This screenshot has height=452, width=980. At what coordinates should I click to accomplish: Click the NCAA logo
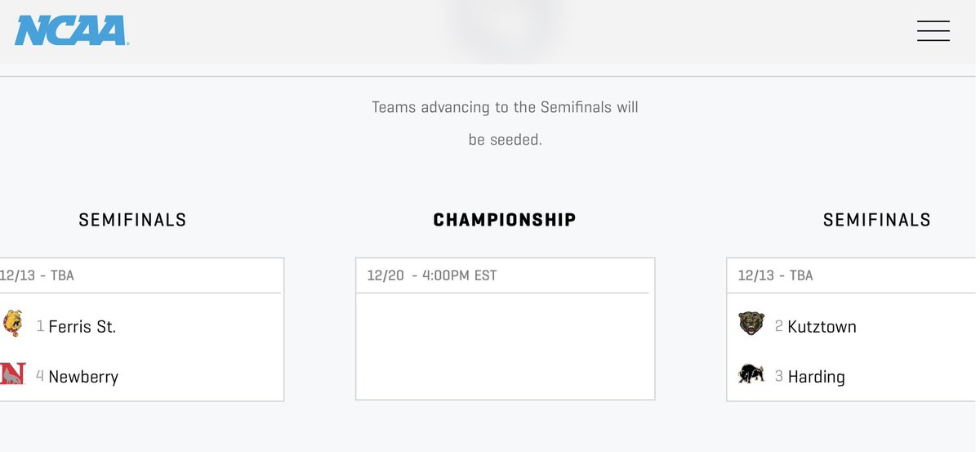coord(71,31)
